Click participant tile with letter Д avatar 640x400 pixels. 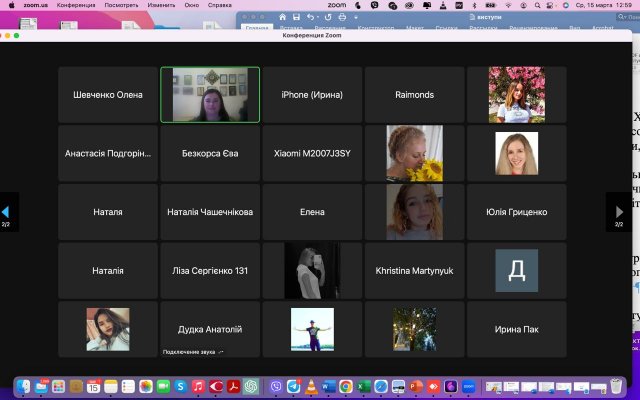click(x=516, y=271)
